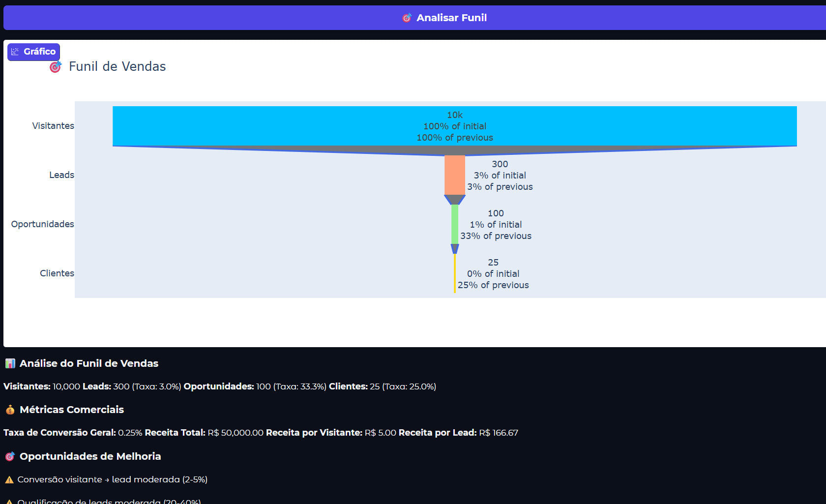This screenshot has height=504, width=826.
Task: Click the Oportunidades axis label
Action: (x=43, y=224)
